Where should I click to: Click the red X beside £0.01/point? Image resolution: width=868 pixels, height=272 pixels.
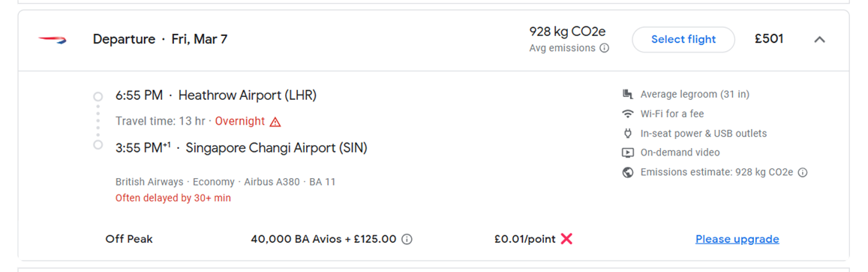click(x=566, y=239)
